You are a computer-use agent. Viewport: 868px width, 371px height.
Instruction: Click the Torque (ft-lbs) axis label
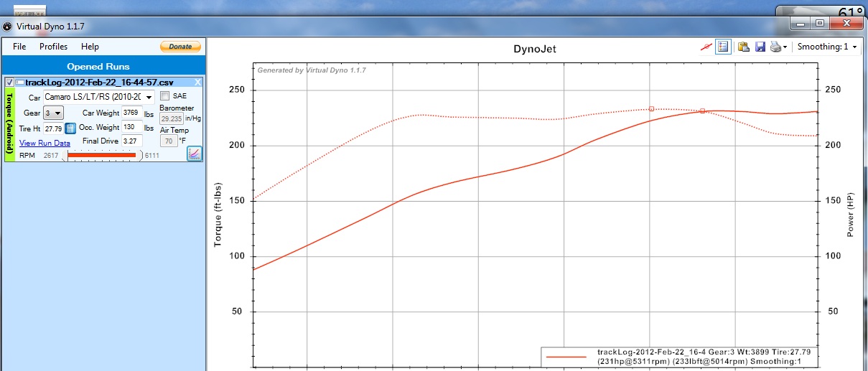click(218, 215)
